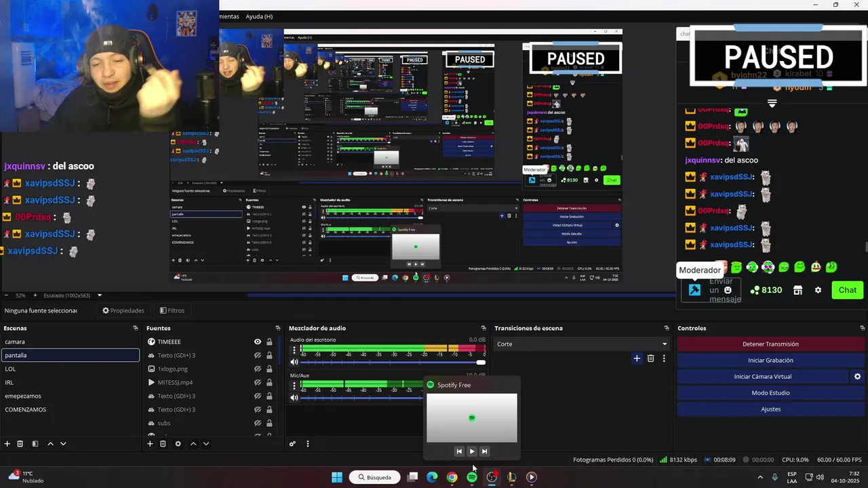Open advanced audio properties gears icon
Screen dimensions: 868x488
292,444
